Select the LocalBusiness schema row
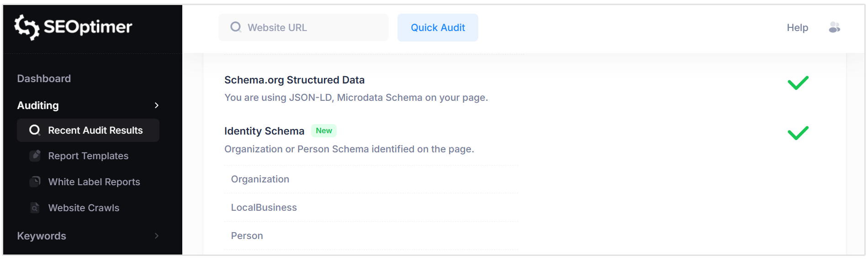 pyautogui.click(x=264, y=208)
